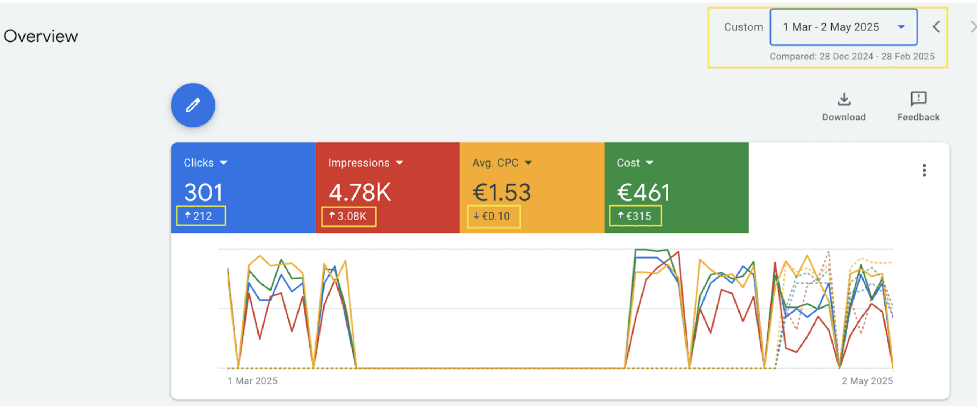Select the blue Clicks scorecard 301

243,187
